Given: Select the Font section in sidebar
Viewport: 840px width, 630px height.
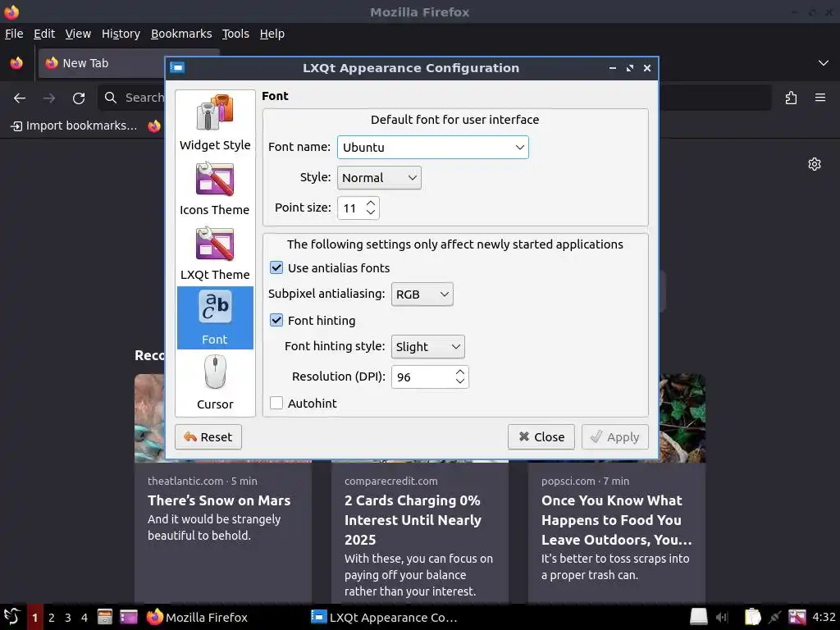Looking at the screenshot, I should 215,317.
